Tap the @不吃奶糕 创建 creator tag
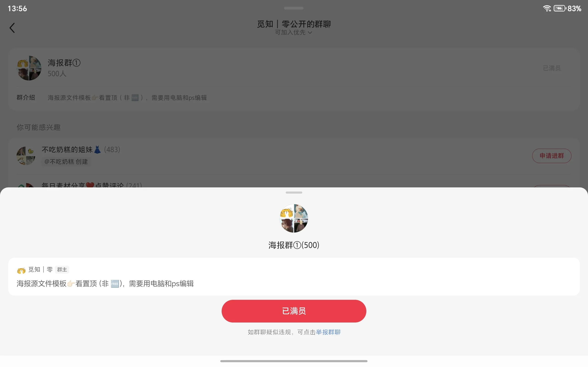 coord(66,162)
